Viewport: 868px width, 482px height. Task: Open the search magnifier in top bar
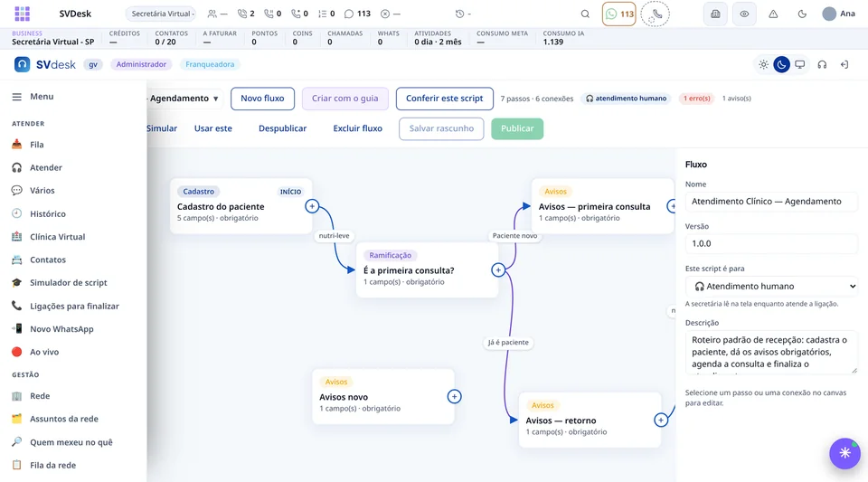(585, 14)
